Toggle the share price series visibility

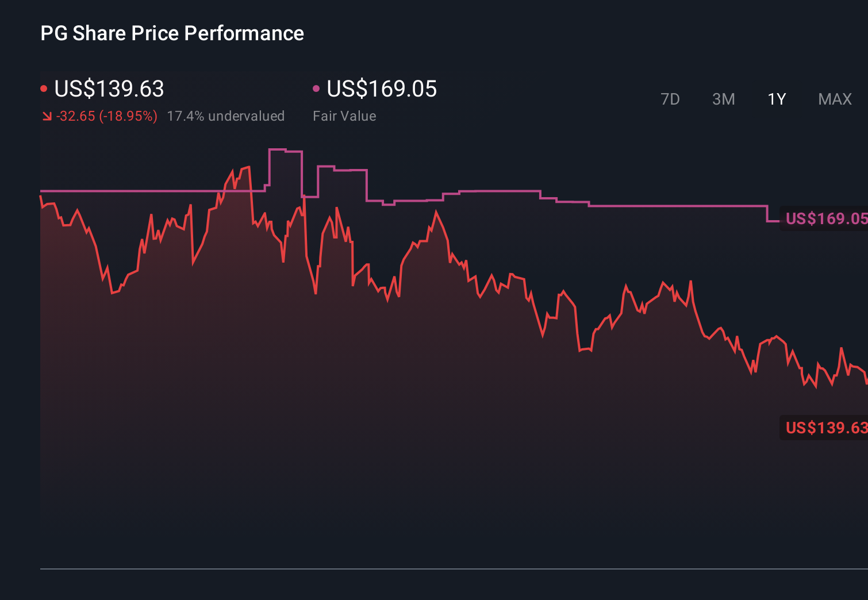click(x=44, y=88)
